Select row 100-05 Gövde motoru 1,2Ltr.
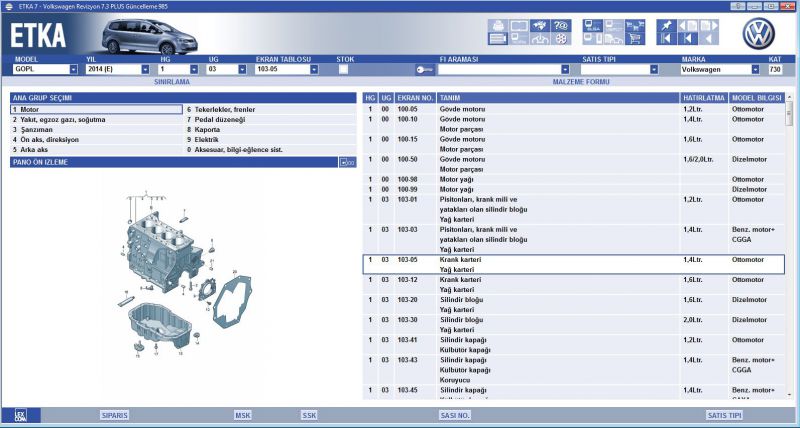The image size is (800, 428). click(573, 109)
